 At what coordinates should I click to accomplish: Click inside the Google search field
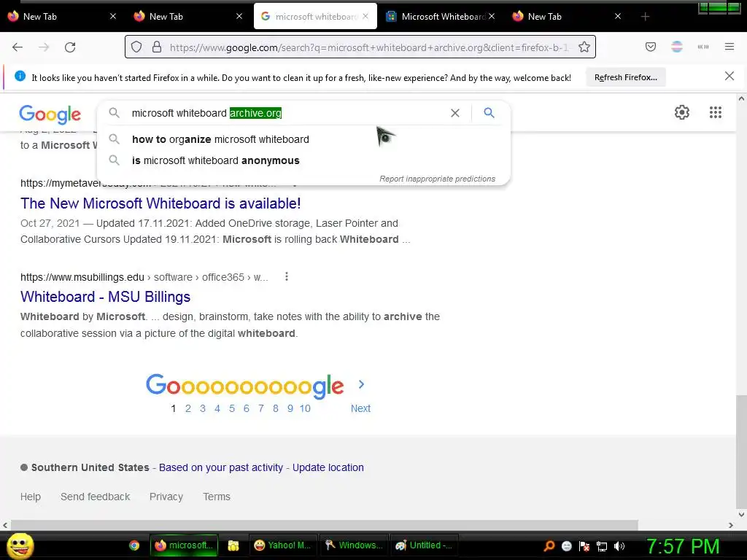286,113
